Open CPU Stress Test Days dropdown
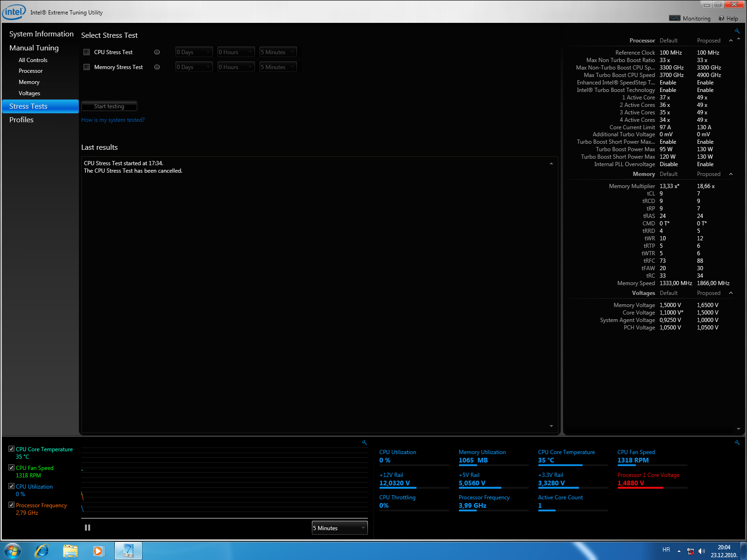The image size is (747, 560). [194, 52]
